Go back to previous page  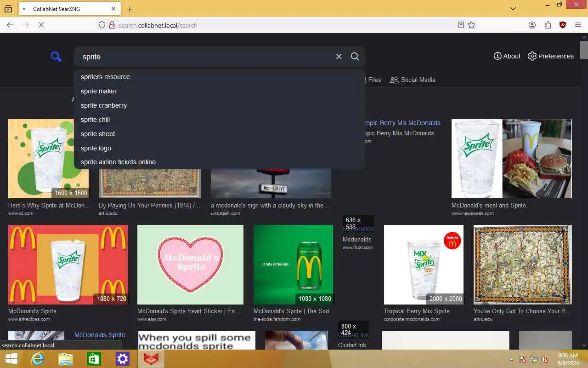pos(10,25)
